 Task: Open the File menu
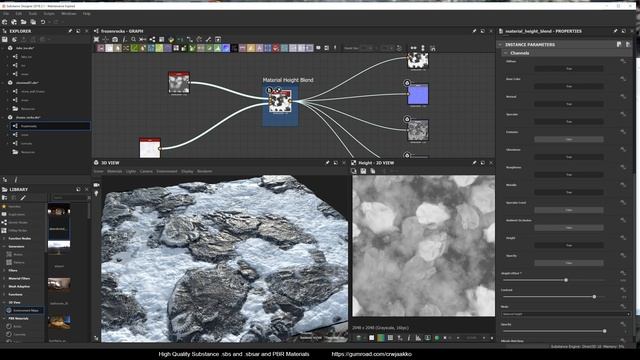(6, 13)
